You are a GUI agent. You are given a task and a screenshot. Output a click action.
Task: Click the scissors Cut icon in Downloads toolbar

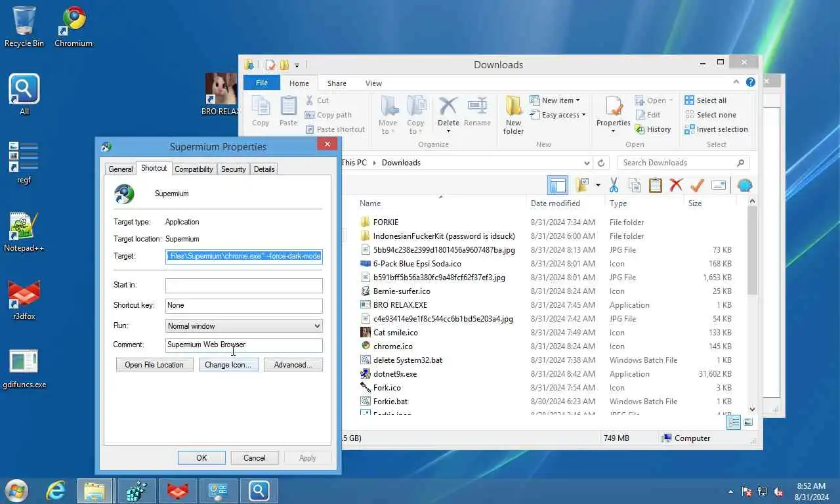(x=614, y=185)
